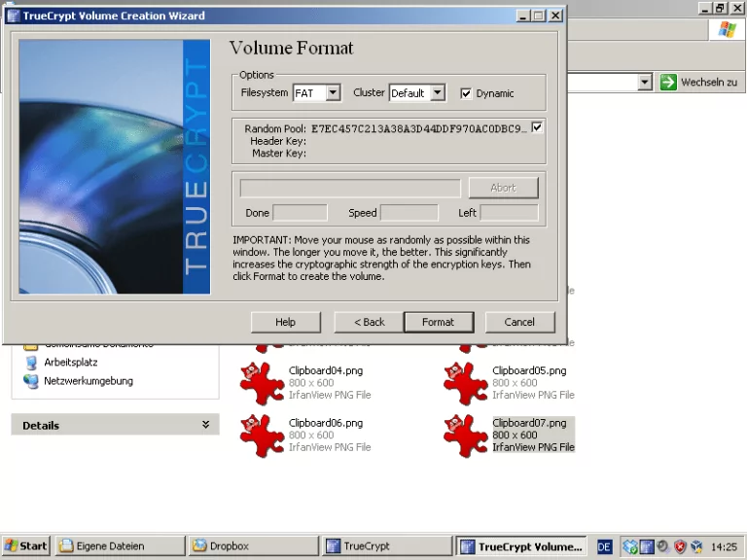Click the Wechseln zu green arrow button
The height and width of the screenshot is (560, 747).
668,82
